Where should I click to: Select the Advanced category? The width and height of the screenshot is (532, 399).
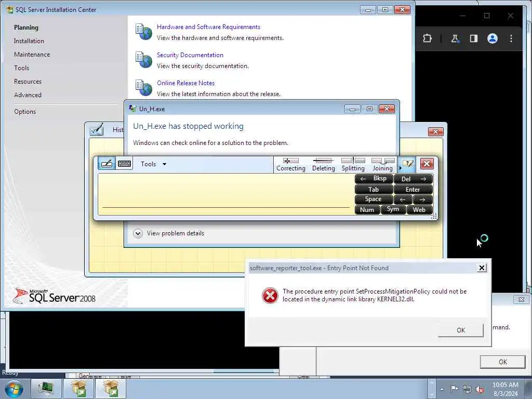coord(28,95)
